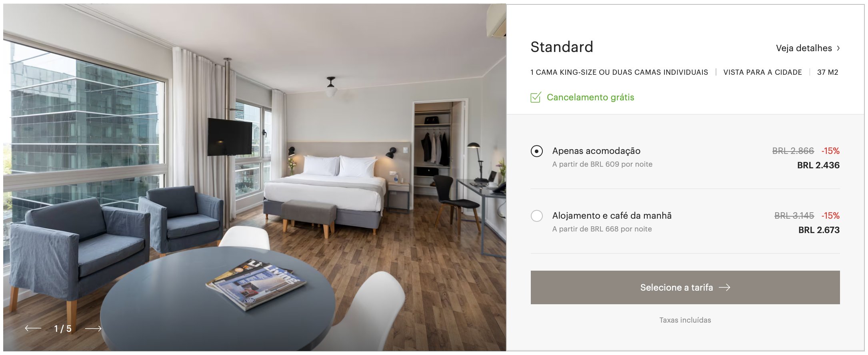Click the Cancelamento grátis label
868x355 pixels.
coord(590,97)
